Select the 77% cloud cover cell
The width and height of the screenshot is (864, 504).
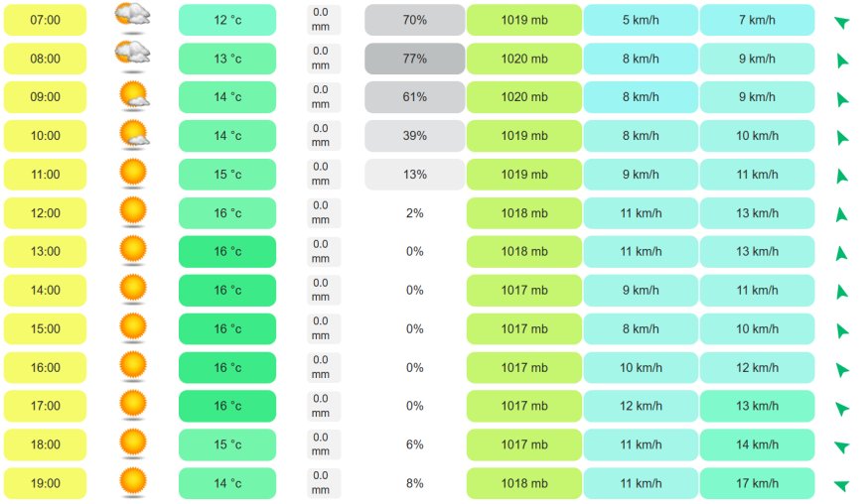point(414,59)
